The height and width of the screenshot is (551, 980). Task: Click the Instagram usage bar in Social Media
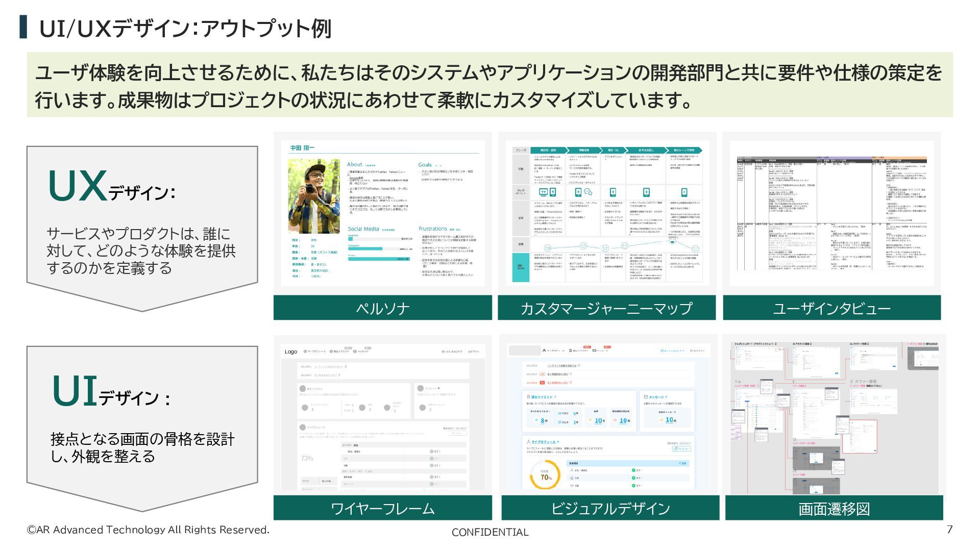pos(365,249)
